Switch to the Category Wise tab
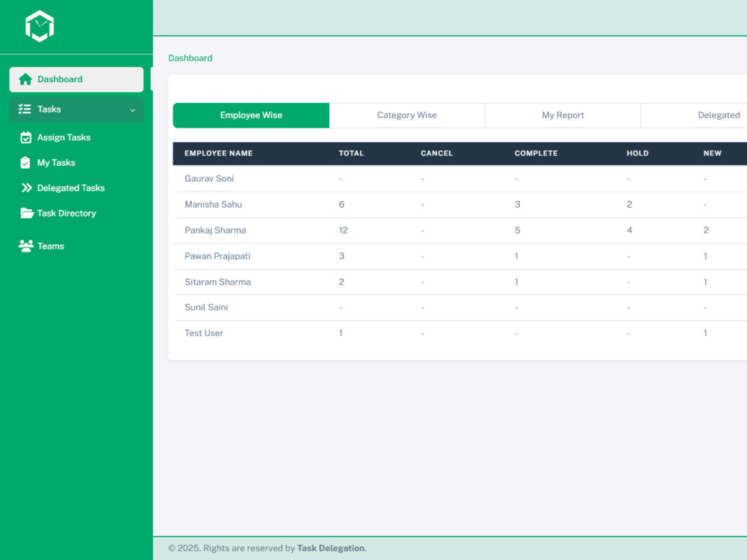Screen dimensions: 747x560 [407, 115]
